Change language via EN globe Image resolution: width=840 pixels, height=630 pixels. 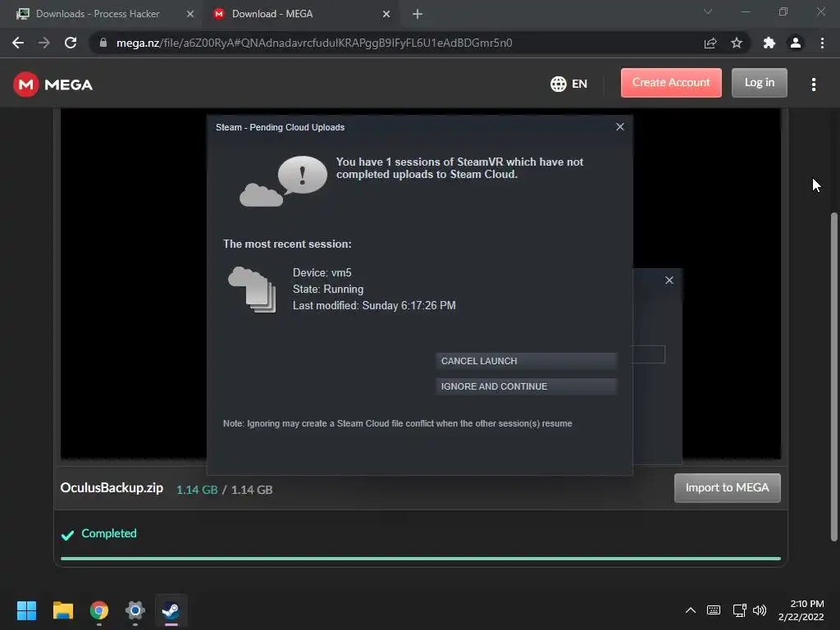tap(569, 84)
